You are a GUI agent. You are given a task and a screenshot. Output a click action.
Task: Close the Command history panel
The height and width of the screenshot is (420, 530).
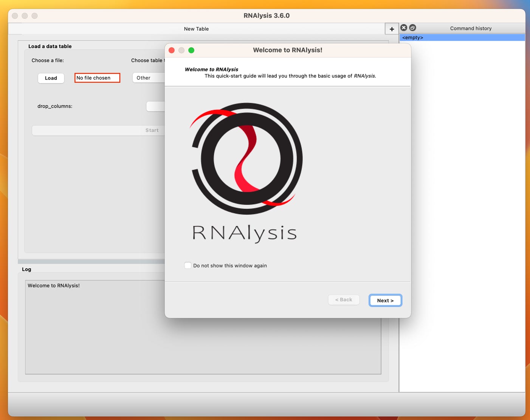(404, 28)
